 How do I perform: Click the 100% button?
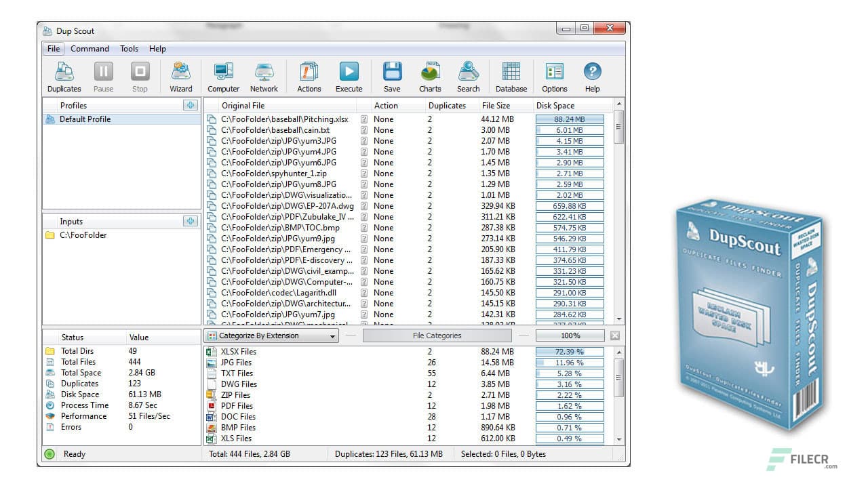tap(570, 335)
